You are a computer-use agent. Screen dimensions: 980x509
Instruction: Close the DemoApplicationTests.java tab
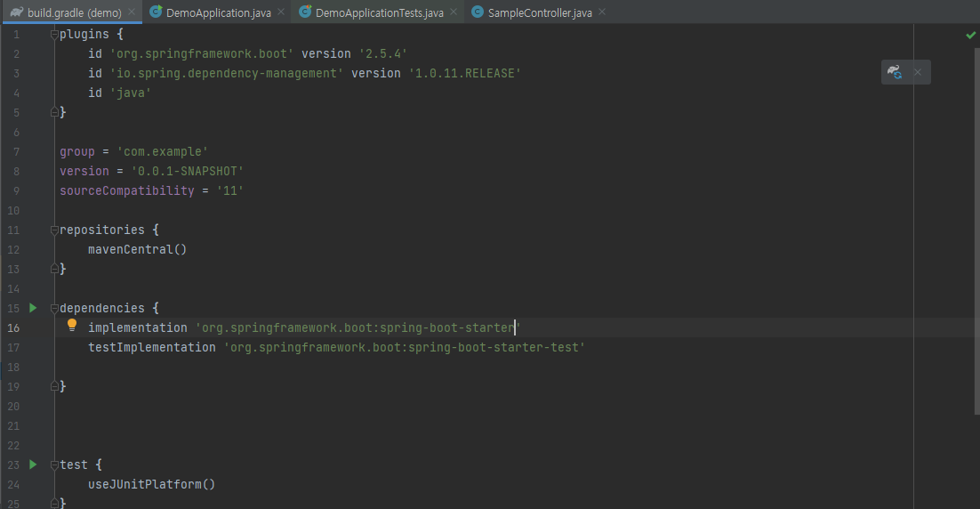(454, 12)
